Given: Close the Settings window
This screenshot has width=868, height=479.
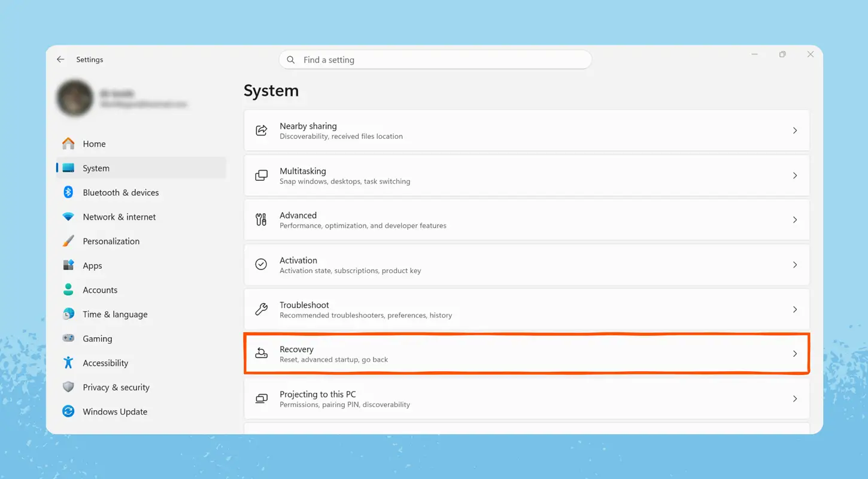Looking at the screenshot, I should tap(810, 54).
